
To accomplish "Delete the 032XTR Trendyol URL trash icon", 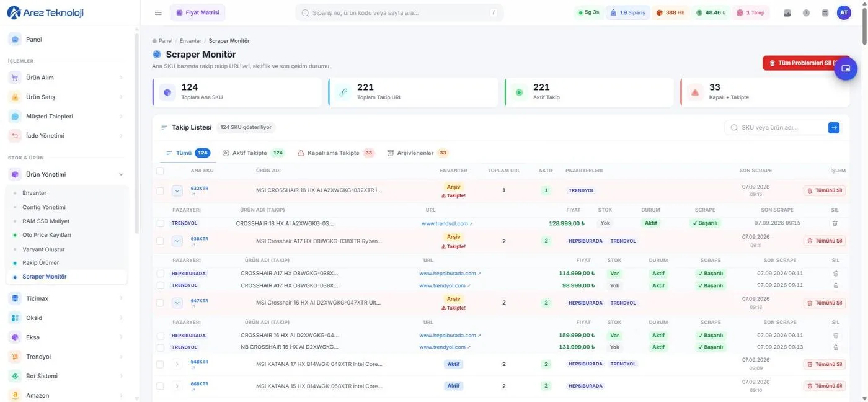I will tap(835, 223).
